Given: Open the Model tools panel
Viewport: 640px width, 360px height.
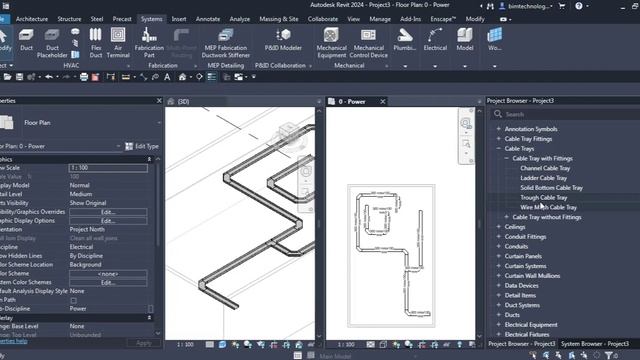Looking at the screenshot, I should point(465,40).
